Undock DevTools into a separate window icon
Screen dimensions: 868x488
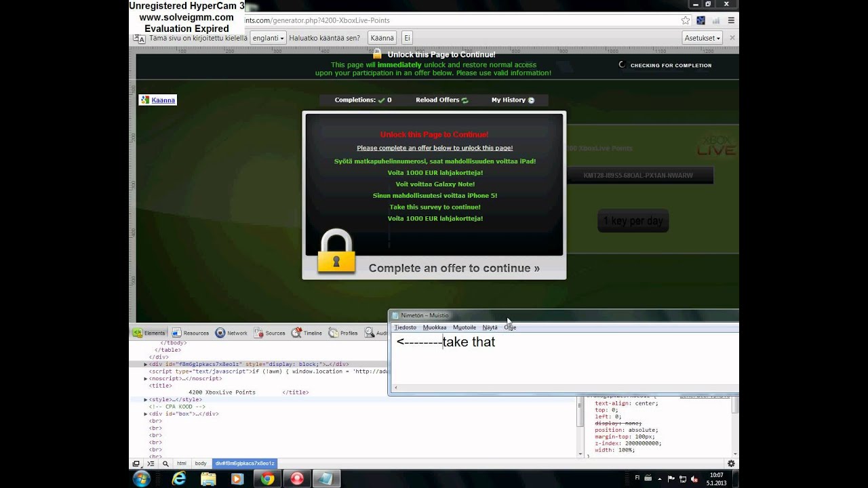136,464
